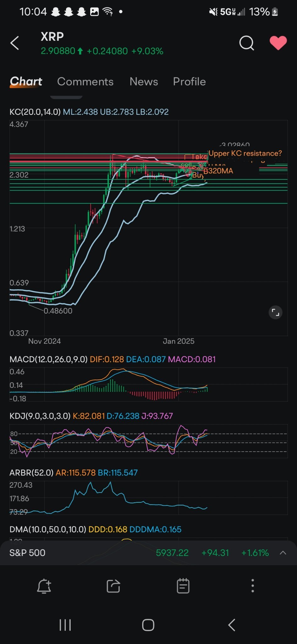Tap the MACD histogram chart panel
This screenshot has height=644, width=297.
point(148,384)
